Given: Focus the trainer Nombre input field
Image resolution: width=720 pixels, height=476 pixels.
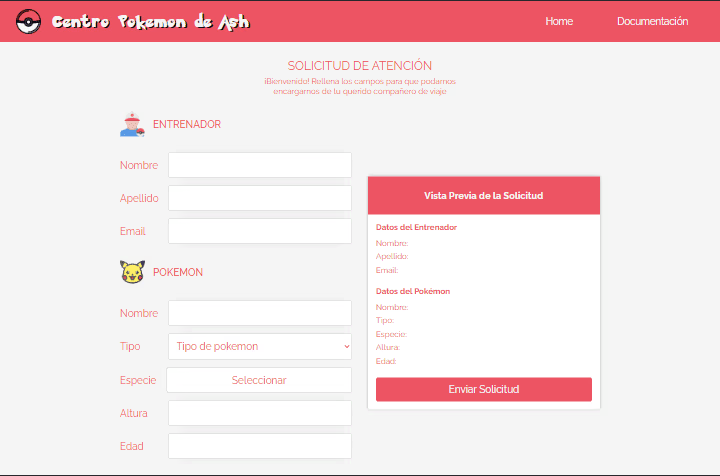Looking at the screenshot, I should (260, 165).
